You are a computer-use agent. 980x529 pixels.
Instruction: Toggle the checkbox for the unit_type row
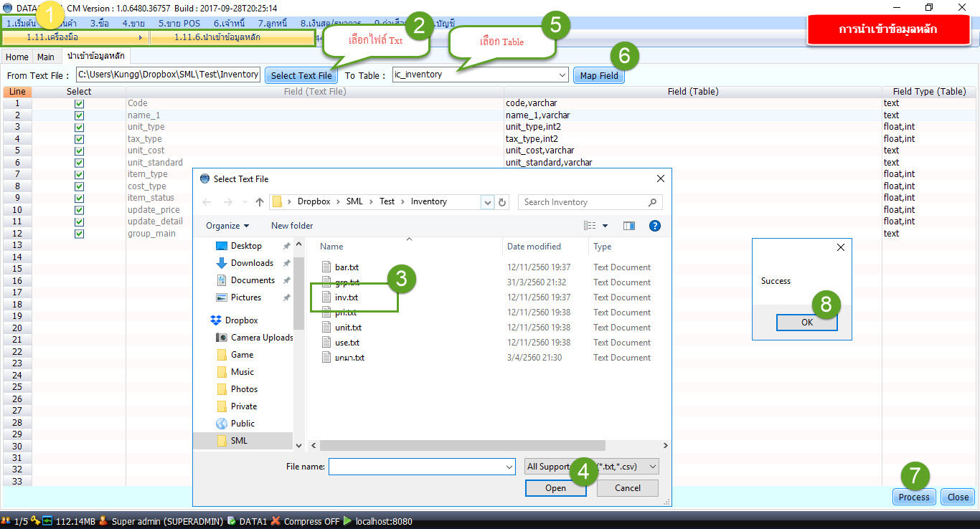[x=79, y=127]
